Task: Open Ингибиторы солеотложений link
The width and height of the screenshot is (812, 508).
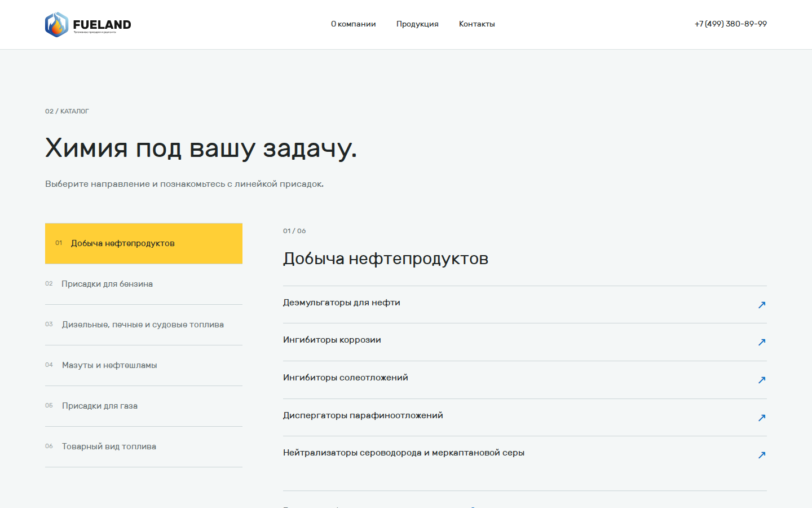Action: click(525, 380)
